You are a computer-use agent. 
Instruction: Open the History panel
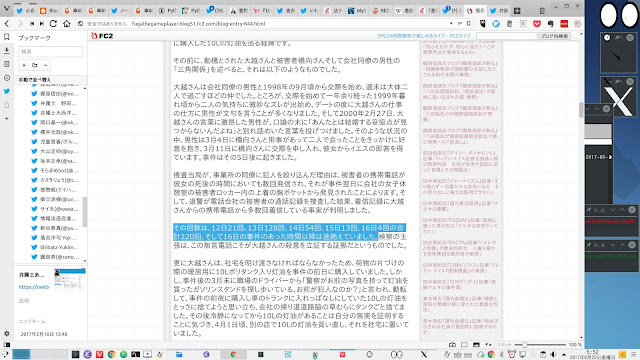click(x=7, y=78)
